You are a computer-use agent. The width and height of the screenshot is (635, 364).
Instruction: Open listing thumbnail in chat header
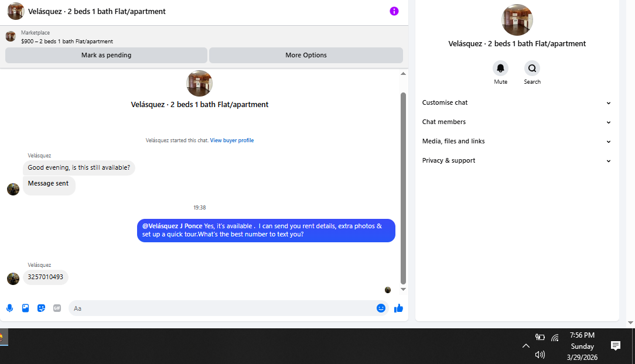pos(16,11)
